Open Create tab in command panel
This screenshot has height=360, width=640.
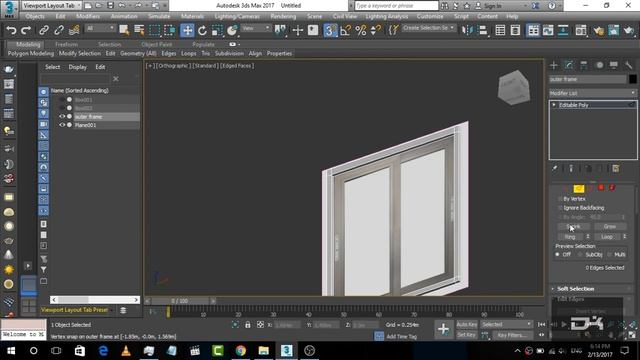click(554, 65)
